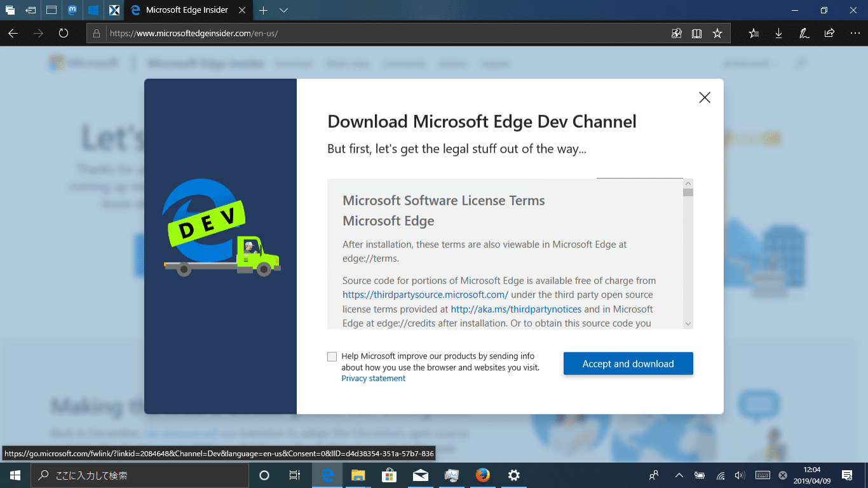Close the Microsoft Edge Insider tab
This screenshot has height=488, width=868.
point(242,10)
